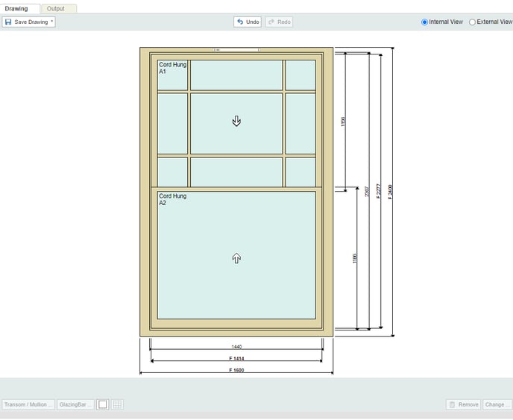Select the Cord Hung A2 bottom sash pane
This screenshot has width=513, height=420.
tap(236, 291)
